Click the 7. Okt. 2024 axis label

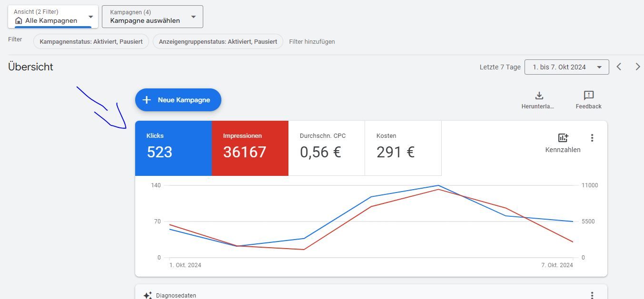click(x=557, y=265)
